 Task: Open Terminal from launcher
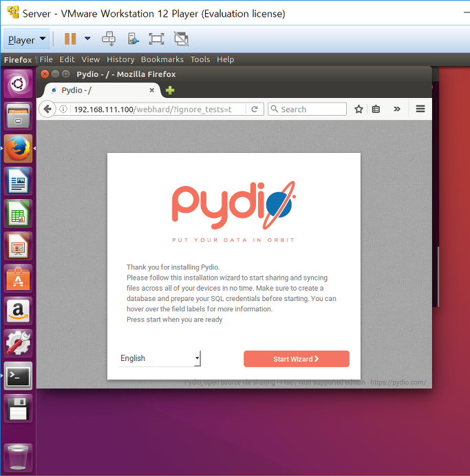(x=18, y=376)
